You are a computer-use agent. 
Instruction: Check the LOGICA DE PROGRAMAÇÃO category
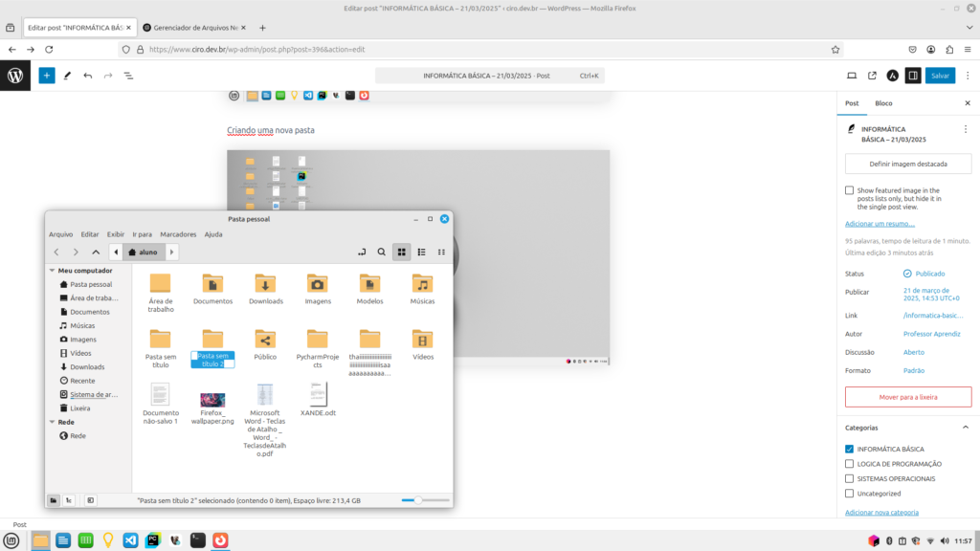[x=849, y=463]
